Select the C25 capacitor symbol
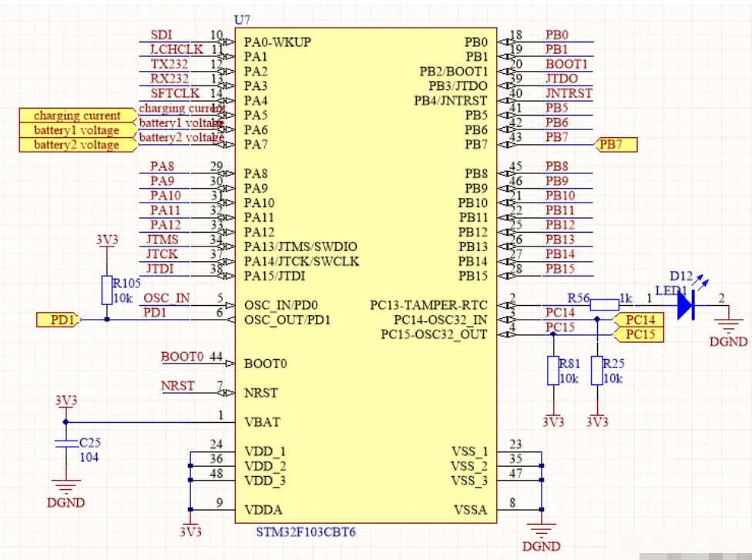 [66, 444]
